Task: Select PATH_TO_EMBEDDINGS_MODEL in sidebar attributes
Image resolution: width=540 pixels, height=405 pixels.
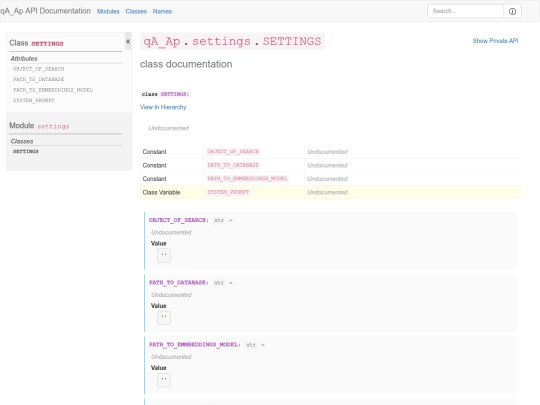Action: click(x=53, y=90)
